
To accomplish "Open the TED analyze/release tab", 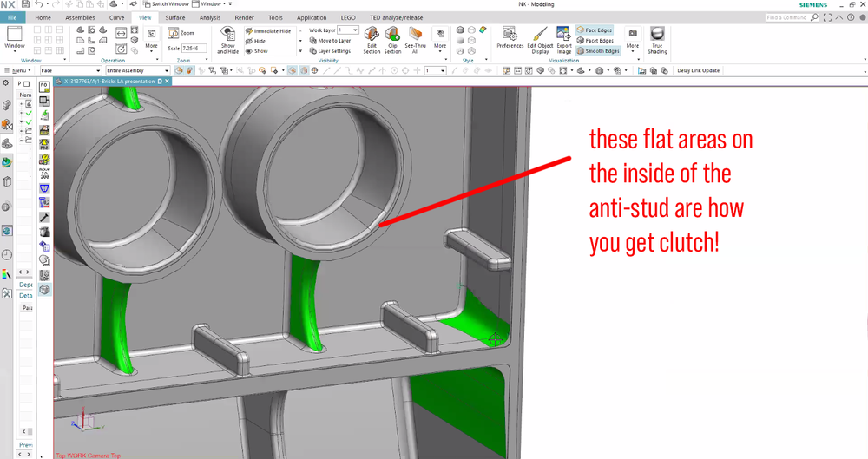I will pos(397,17).
